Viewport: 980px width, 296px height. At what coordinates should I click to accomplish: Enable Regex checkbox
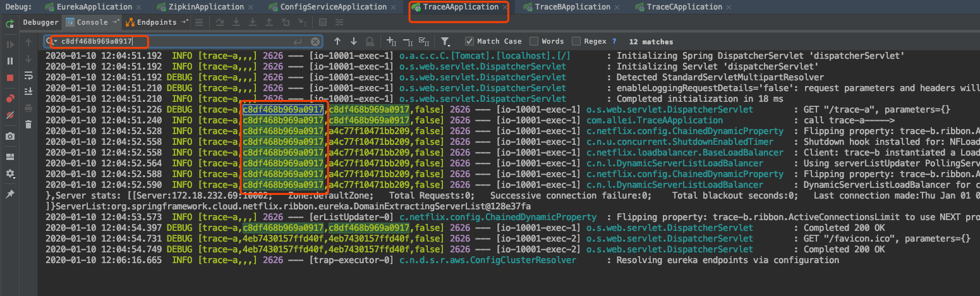pos(576,41)
